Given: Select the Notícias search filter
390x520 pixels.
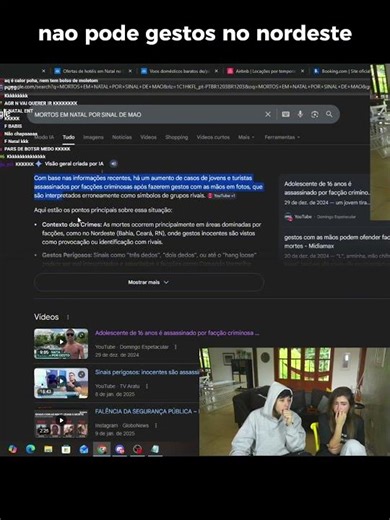Looking at the screenshot, I should 122,137.
